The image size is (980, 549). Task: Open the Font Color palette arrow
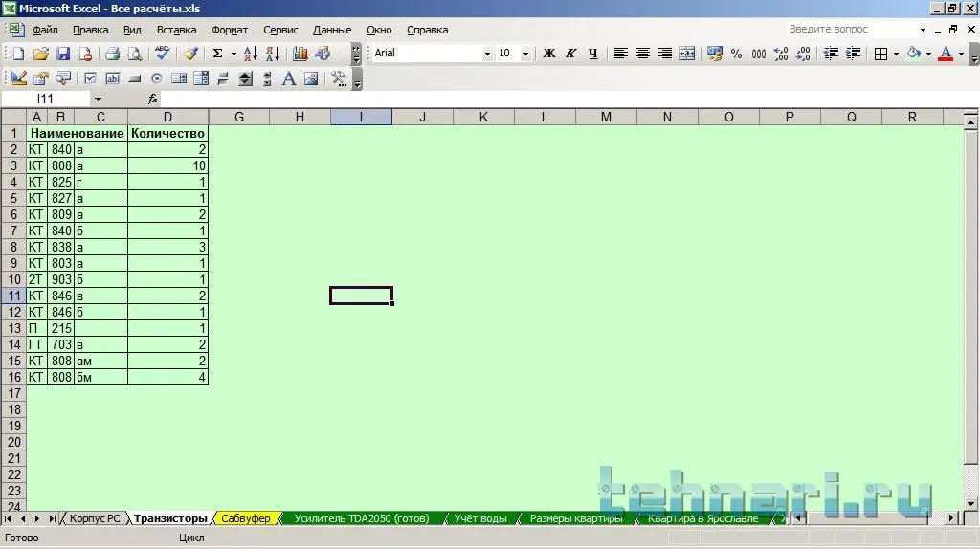tap(961, 54)
